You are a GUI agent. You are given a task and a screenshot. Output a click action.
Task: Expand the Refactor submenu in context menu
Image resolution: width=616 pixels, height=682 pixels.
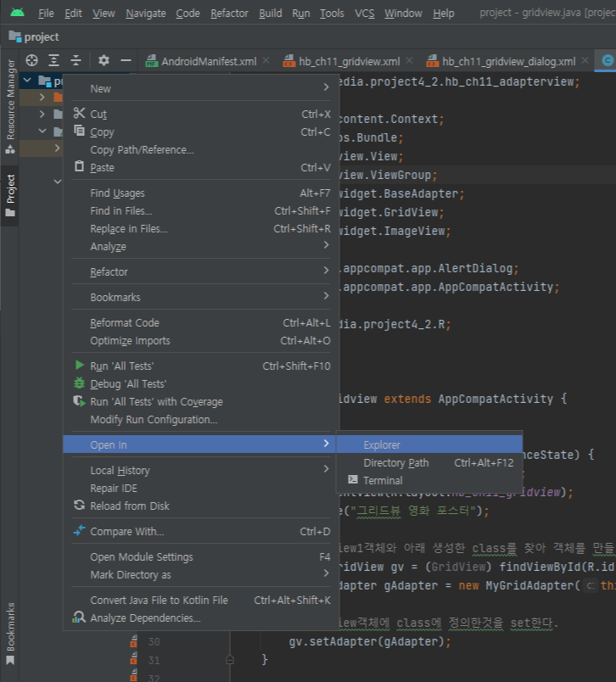click(x=326, y=271)
